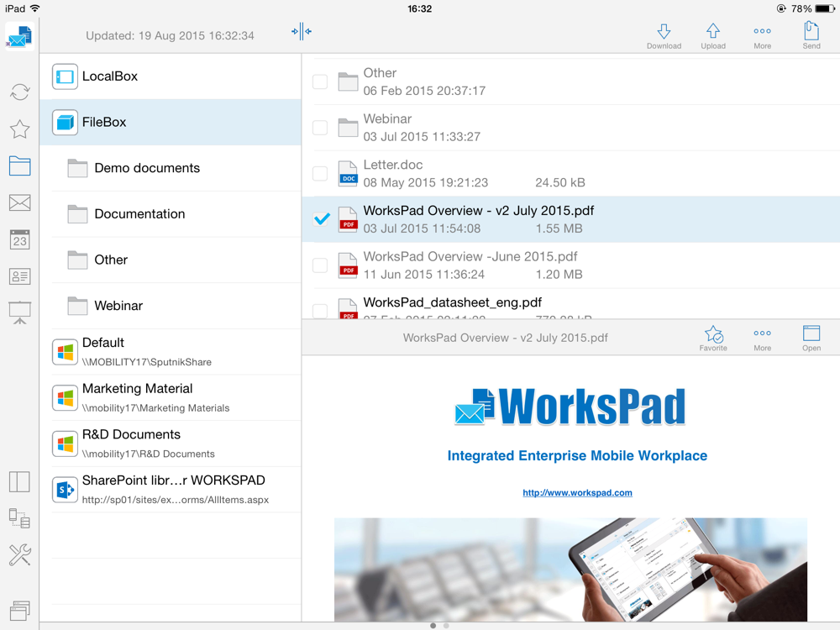
Task: Open the R&D Documents share
Action: pos(171,443)
